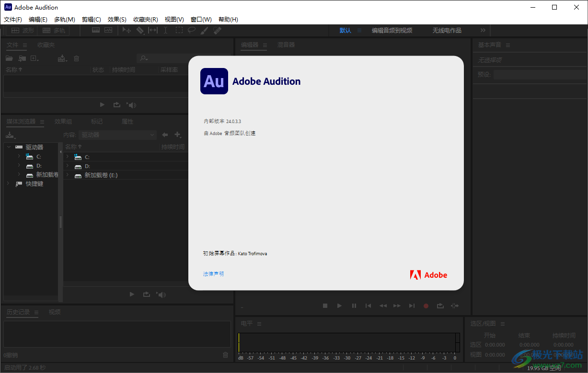Activate the Move tool in the toolbar
This screenshot has width=588, height=373.
[126, 30]
